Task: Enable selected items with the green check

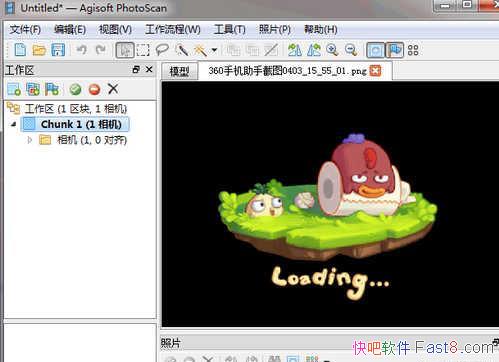Action: point(75,89)
